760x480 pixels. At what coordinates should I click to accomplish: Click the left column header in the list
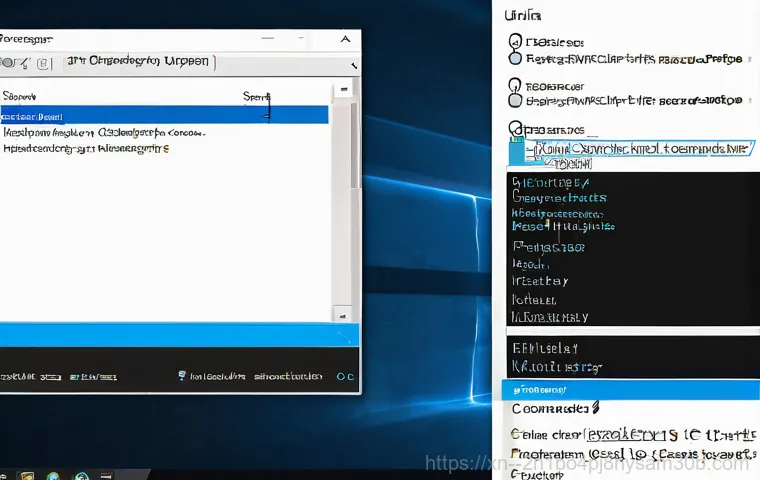pyautogui.click(x=20, y=97)
